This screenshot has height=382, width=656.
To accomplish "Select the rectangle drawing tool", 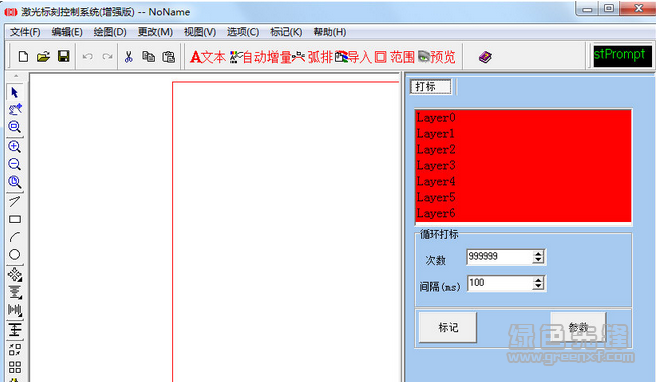I will click(15, 219).
